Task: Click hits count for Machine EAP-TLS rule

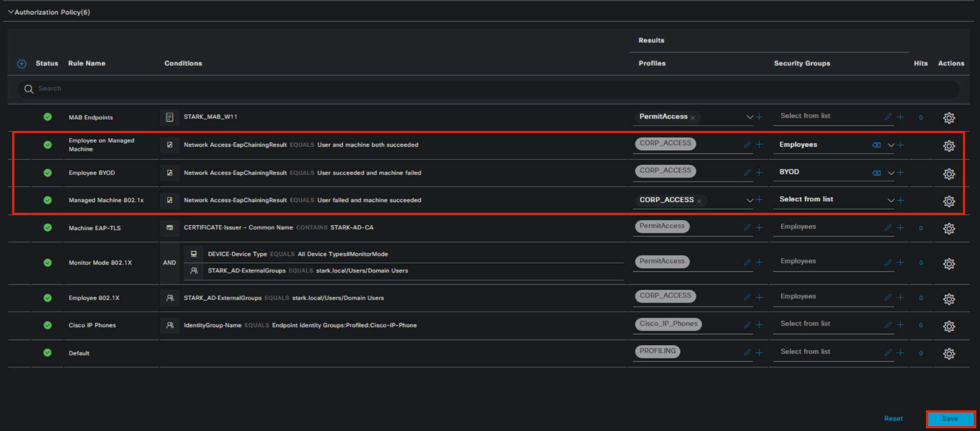Action: 921,228
